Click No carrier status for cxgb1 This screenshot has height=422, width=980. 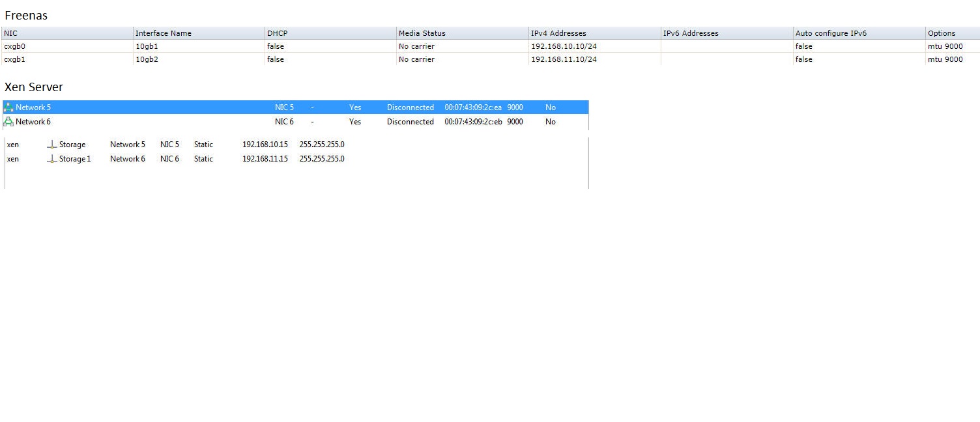coord(416,59)
